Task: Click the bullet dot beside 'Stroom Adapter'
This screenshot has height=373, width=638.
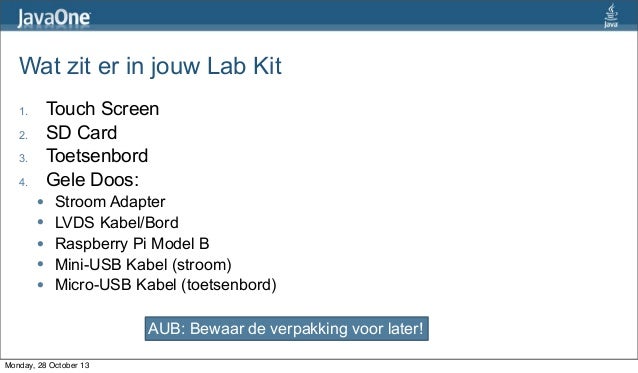Action: 40,201
